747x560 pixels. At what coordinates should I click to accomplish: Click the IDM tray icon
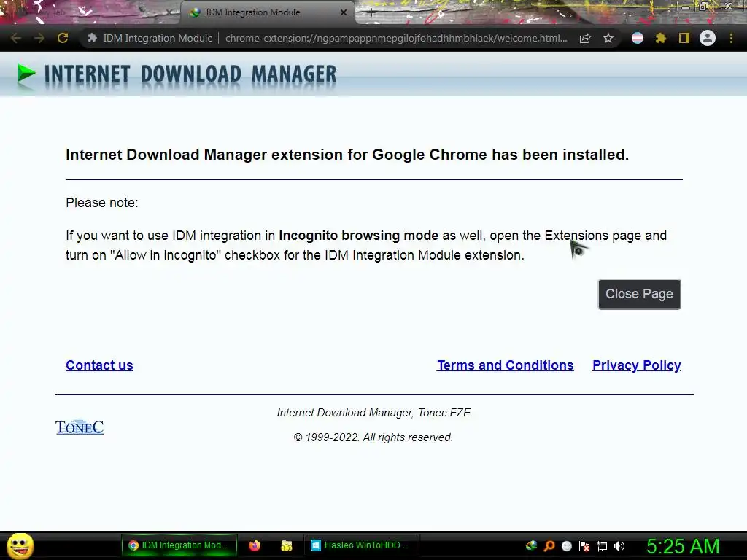tap(532, 545)
